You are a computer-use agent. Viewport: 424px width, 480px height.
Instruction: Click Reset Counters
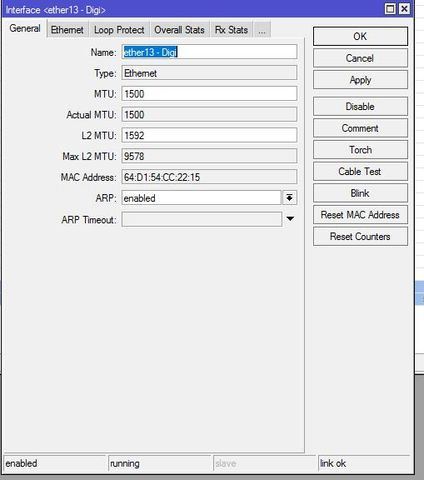pos(360,237)
